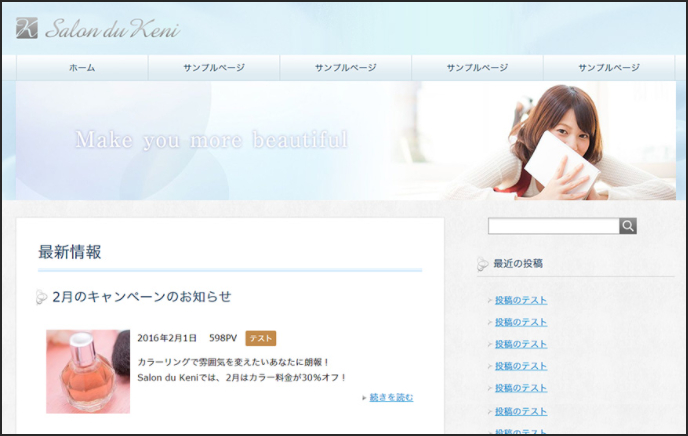688x436 pixels.
Task: Click the first 投稿のテスト link
Action: (521, 300)
